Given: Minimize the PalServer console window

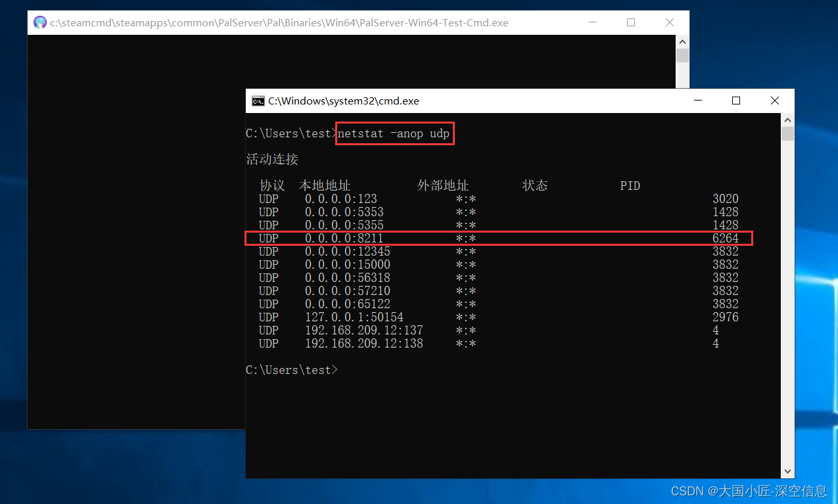Looking at the screenshot, I should point(592,22).
